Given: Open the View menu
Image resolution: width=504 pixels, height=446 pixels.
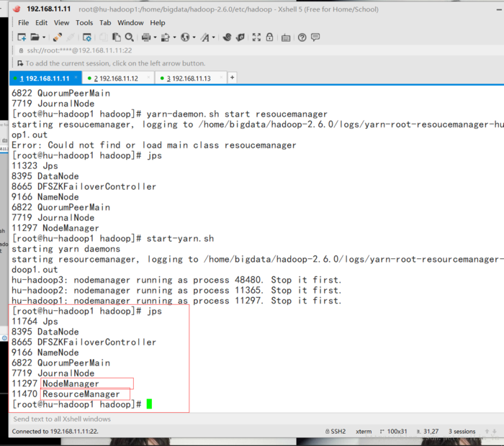Looking at the screenshot, I should (x=61, y=23).
